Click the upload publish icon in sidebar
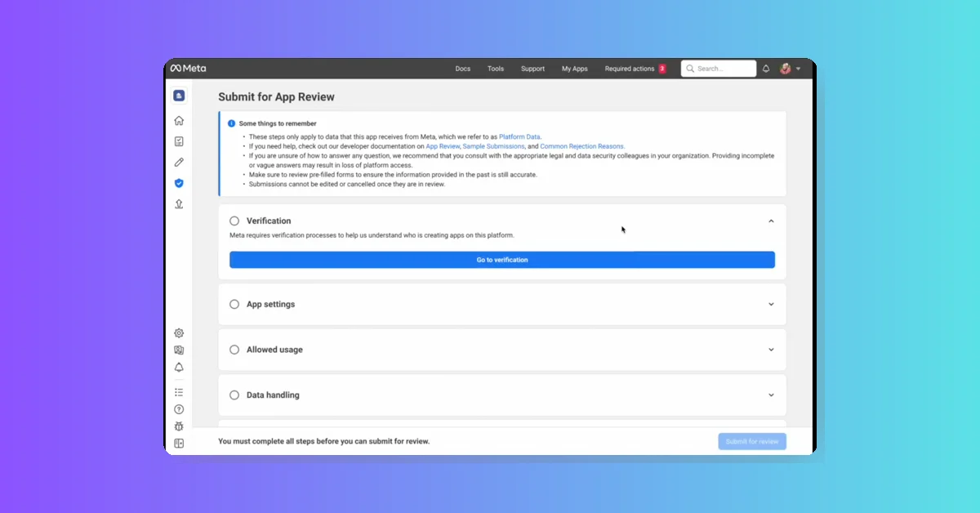 [179, 204]
